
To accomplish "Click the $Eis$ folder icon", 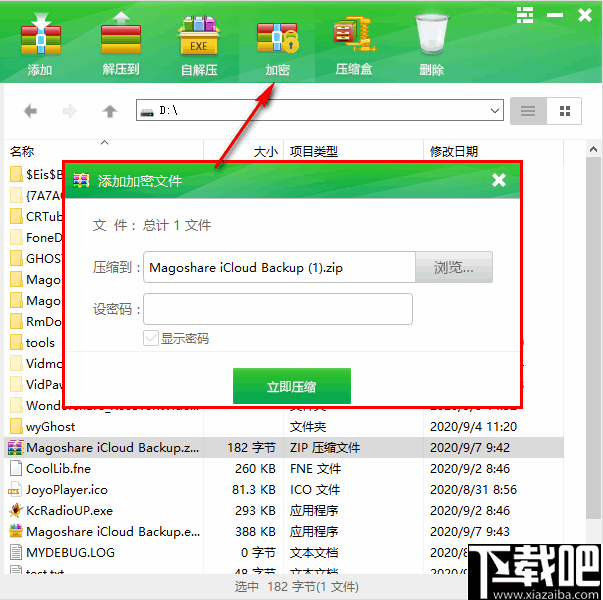I will (x=16, y=175).
